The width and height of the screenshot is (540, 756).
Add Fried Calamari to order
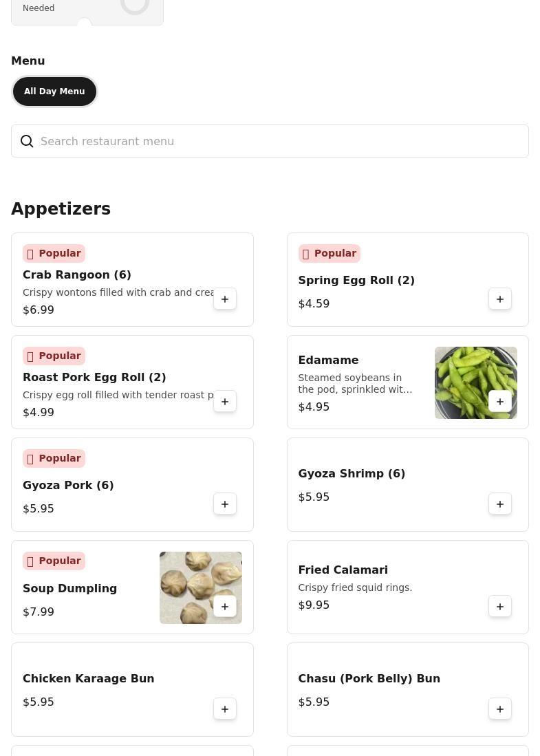(x=500, y=607)
